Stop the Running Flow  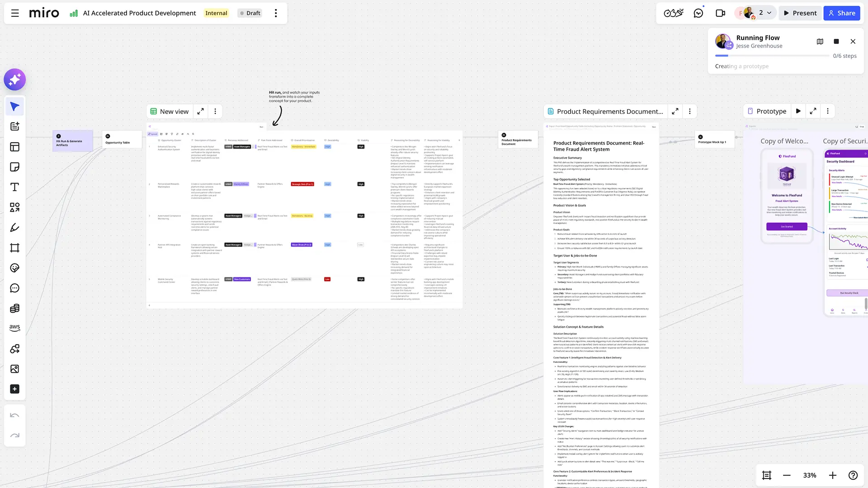[x=836, y=42]
